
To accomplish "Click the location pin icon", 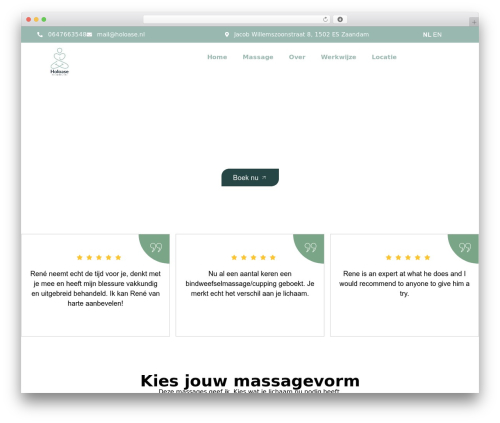I will click(x=227, y=34).
